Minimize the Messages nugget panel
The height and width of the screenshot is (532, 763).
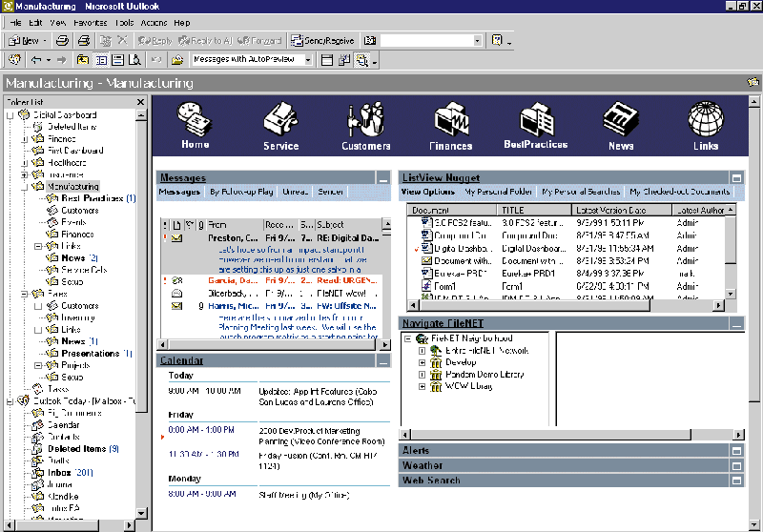point(382,178)
